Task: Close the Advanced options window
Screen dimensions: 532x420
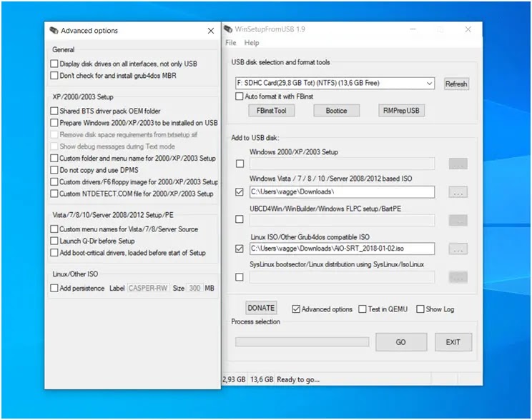Action: [211, 31]
